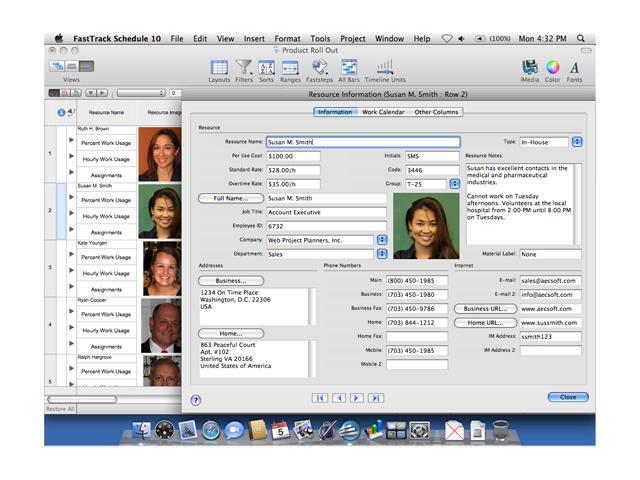Screen dimensions: 640x480
Task: Open the Fonts panel icon
Action: tap(574, 68)
